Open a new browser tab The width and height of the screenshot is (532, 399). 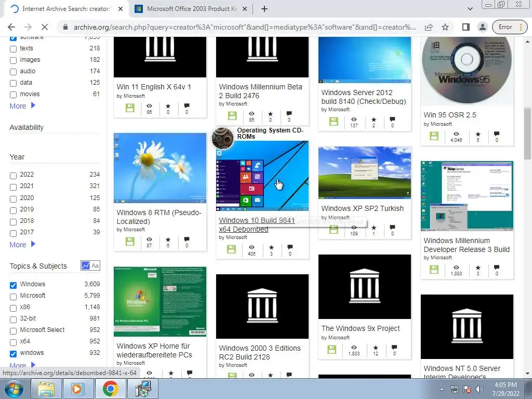click(264, 9)
